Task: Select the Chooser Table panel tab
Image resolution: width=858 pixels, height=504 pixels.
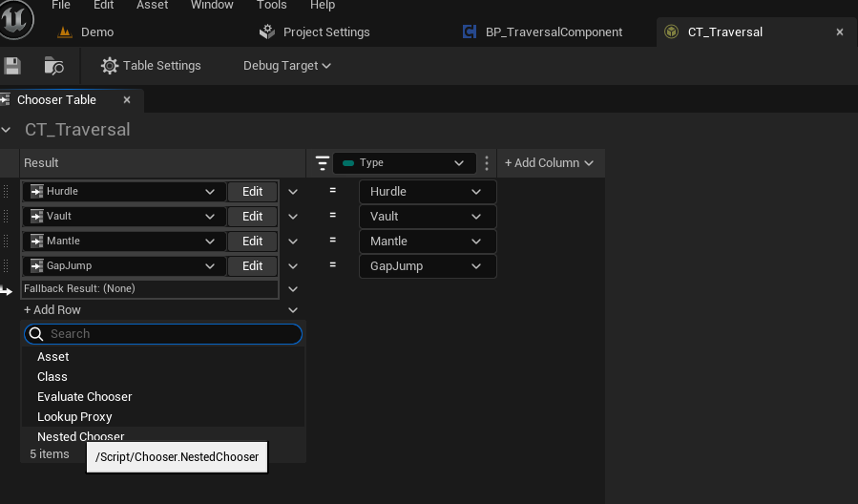Action: click(x=56, y=100)
